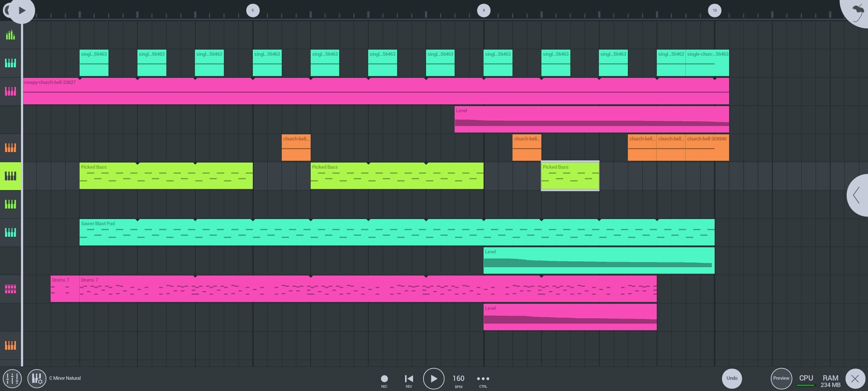Click the CPU usage meter
868x391 pixels.
(x=806, y=380)
